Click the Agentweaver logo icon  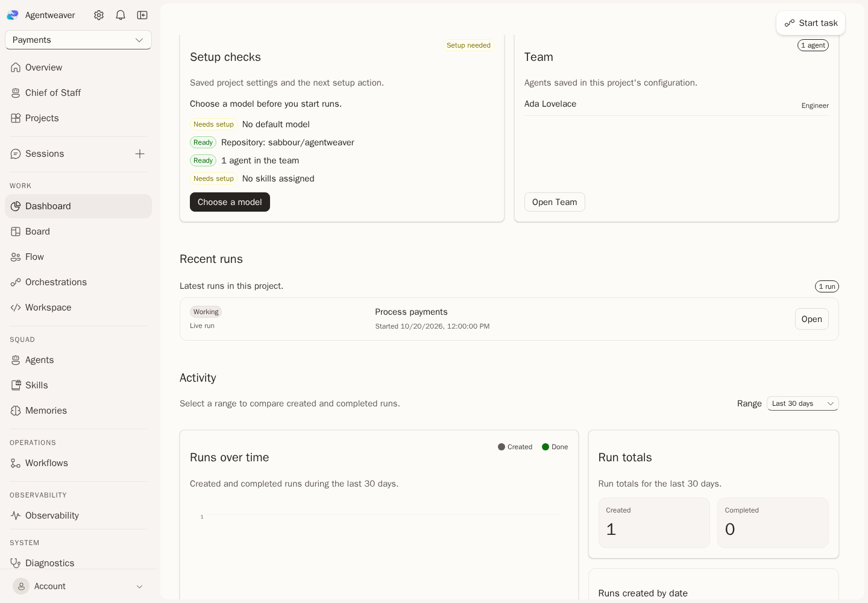[x=13, y=15]
